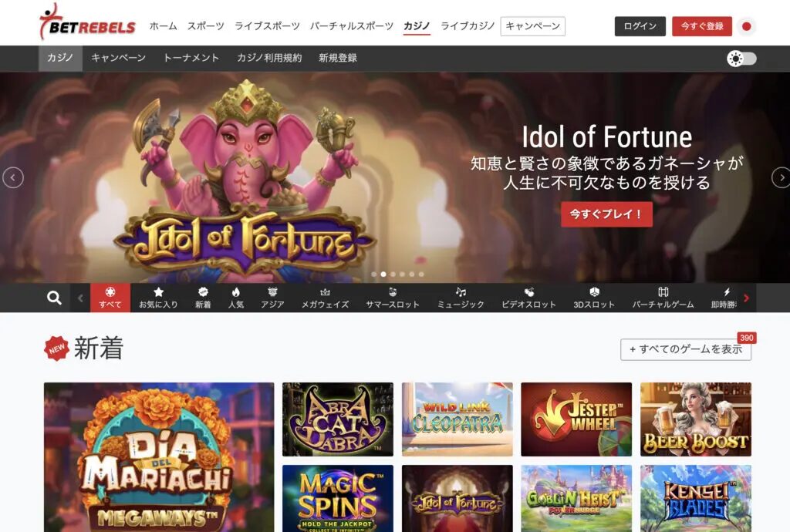
Task: Open the ライブカジノ menu item
Action: pyautogui.click(x=468, y=26)
